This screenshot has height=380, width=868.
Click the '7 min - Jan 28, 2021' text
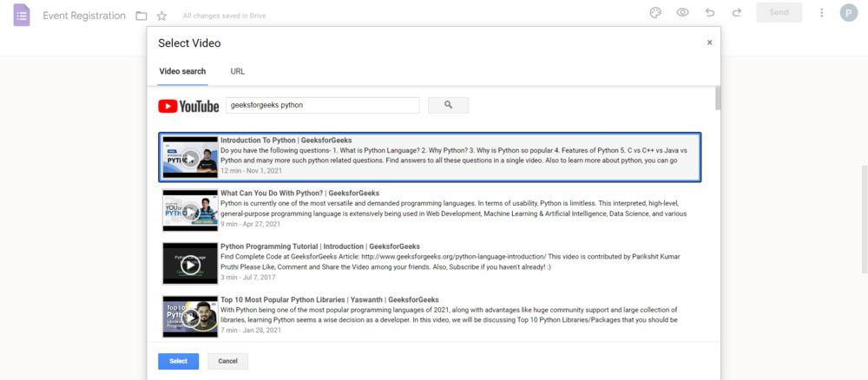[251, 331]
